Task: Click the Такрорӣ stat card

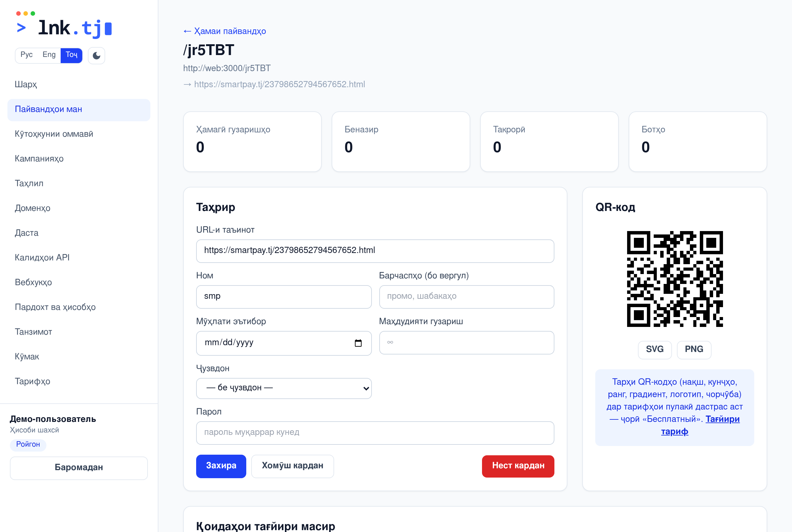Action: point(549,141)
